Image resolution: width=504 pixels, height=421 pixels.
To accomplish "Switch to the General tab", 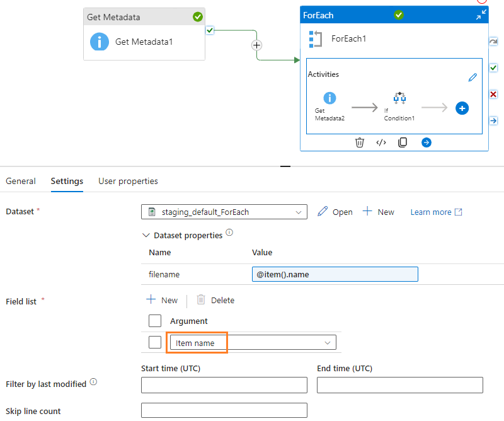I will click(x=21, y=181).
